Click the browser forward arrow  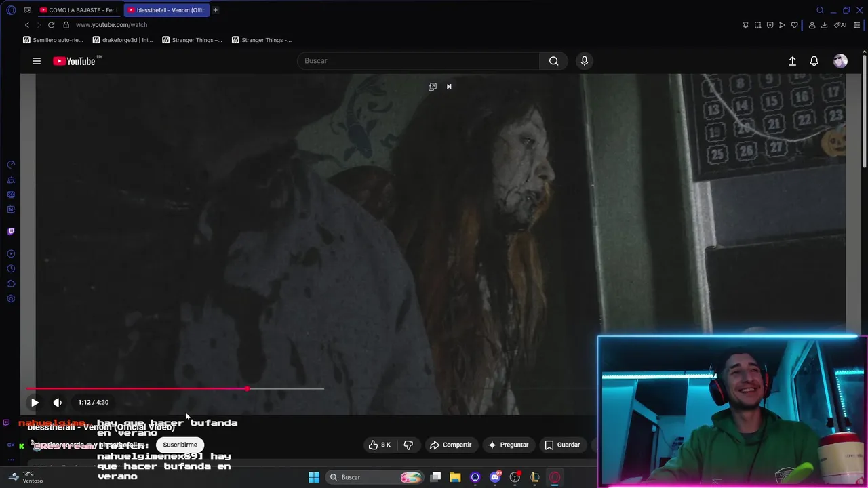tap(39, 25)
